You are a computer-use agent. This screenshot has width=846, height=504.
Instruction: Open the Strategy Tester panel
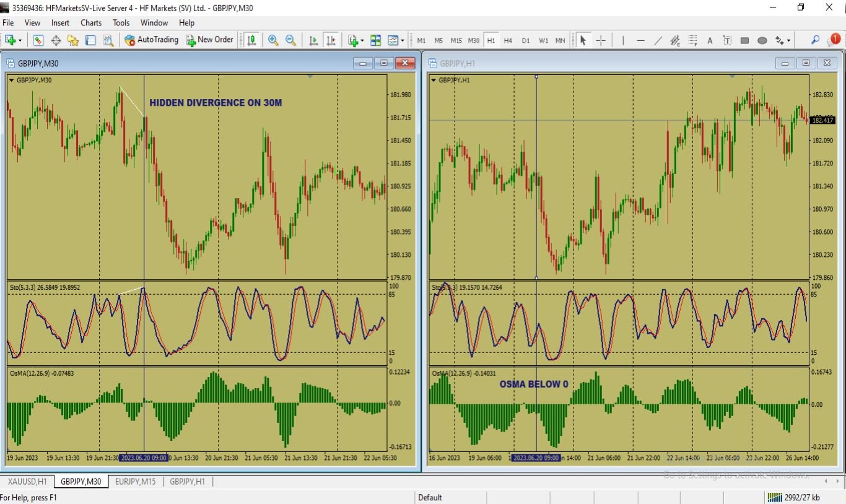108,40
